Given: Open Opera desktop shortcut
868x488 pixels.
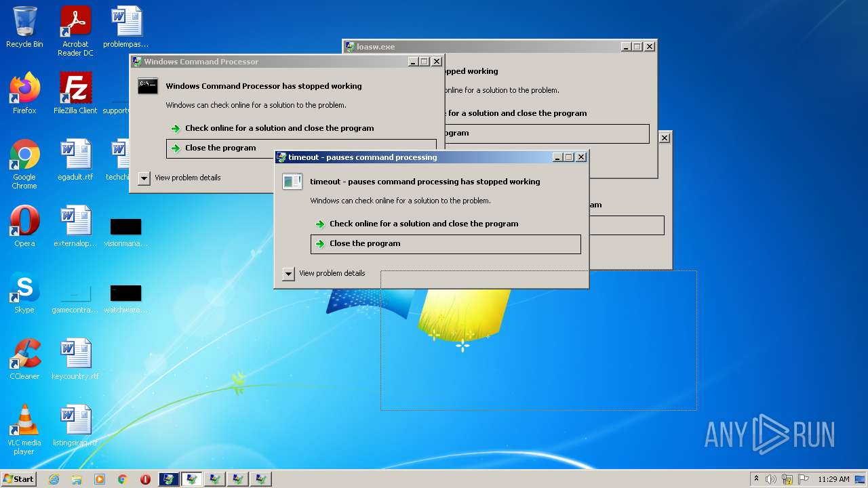Looking at the screenshot, I should click(x=24, y=226).
